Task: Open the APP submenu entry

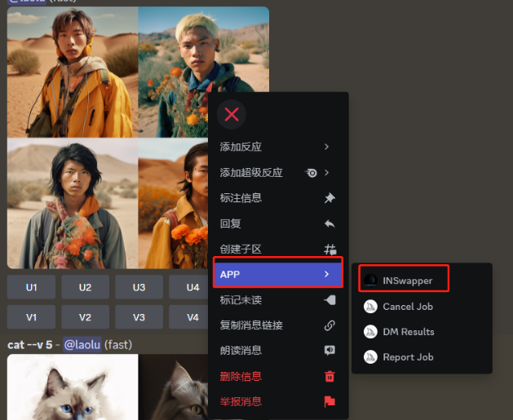Action: click(x=277, y=274)
